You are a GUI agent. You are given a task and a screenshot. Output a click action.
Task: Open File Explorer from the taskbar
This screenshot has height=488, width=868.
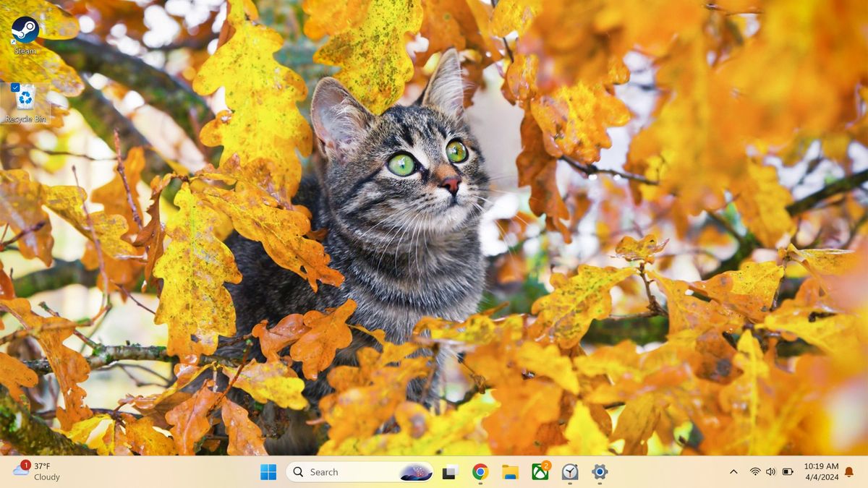tap(509, 471)
